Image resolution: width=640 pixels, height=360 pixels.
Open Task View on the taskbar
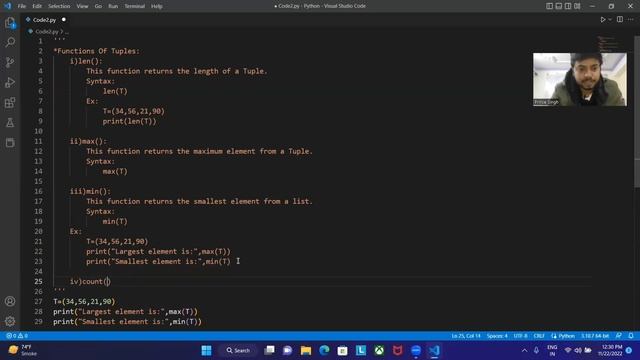point(269,350)
